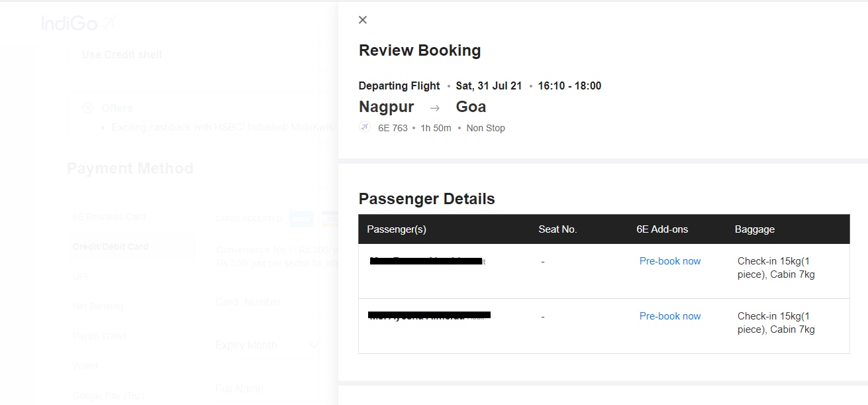
Task: Close the Review Booking panel
Action: click(x=362, y=20)
